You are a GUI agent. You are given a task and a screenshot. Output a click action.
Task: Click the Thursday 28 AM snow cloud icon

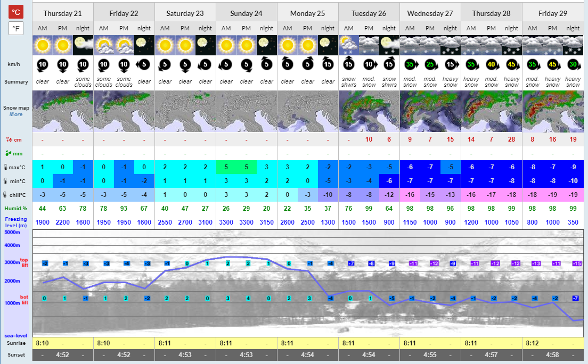pos(471,45)
